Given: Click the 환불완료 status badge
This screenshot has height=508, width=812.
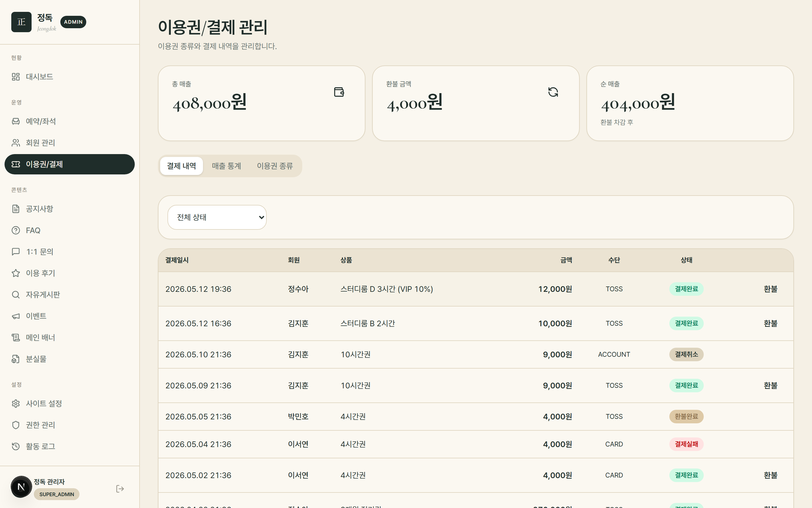Looking at the screenshot, I should [686, 417].
